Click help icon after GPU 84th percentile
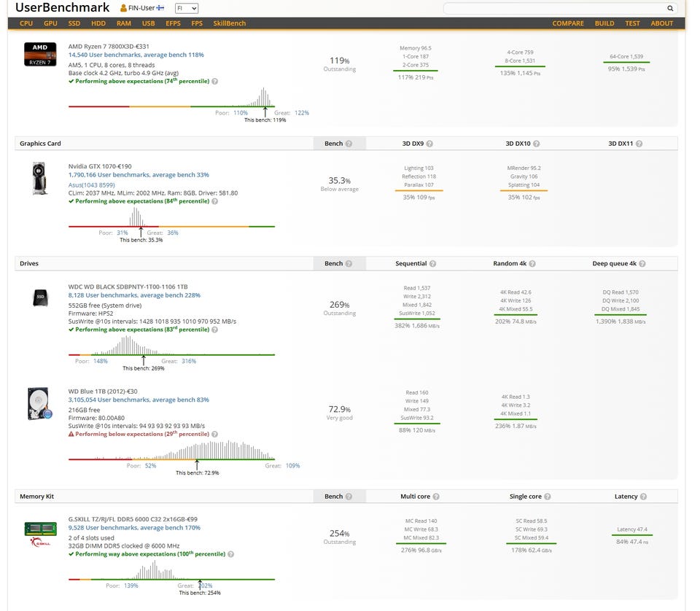Image resolution: width=700 pixels, height=611 pixels. click(x=214, y=202)
